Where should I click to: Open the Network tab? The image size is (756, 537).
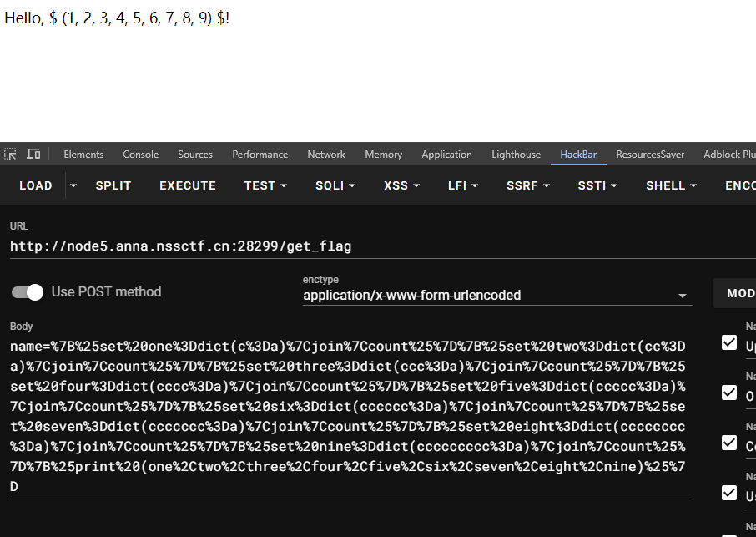coord(326,155)
